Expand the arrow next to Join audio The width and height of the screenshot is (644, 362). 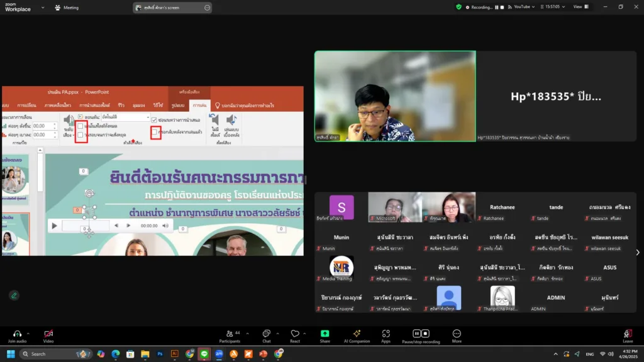tap(28, 332)
